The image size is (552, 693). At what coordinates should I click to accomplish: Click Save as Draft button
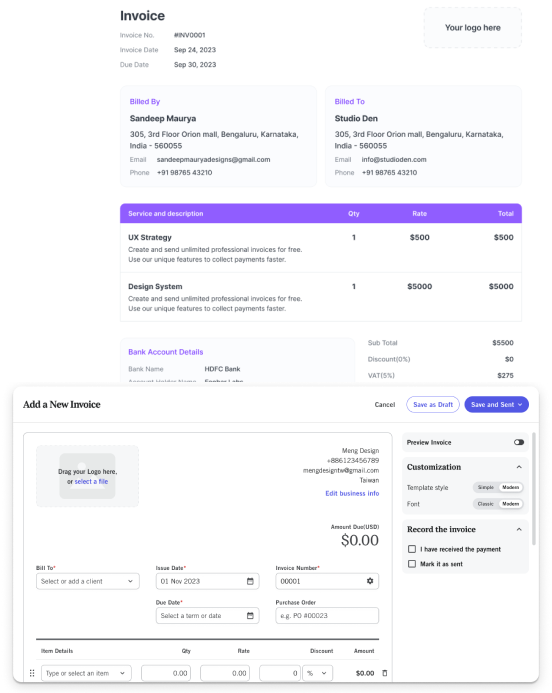433,404
